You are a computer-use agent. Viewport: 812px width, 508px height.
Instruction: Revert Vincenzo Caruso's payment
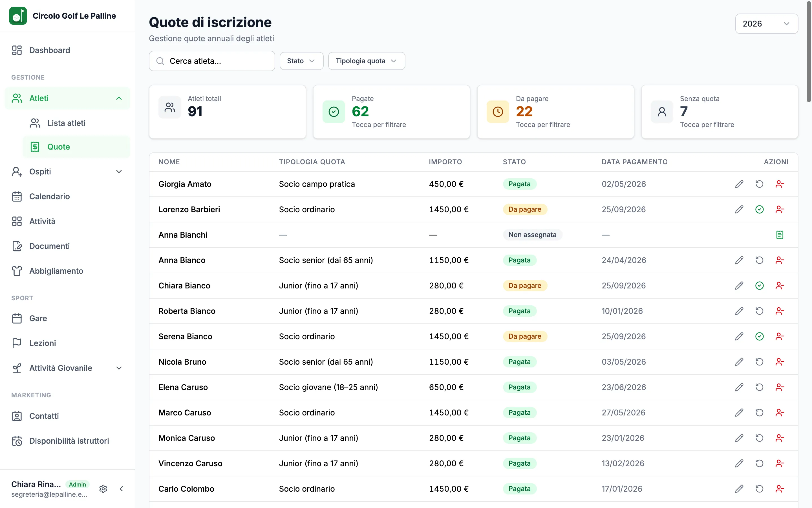[x=759, y=464]
